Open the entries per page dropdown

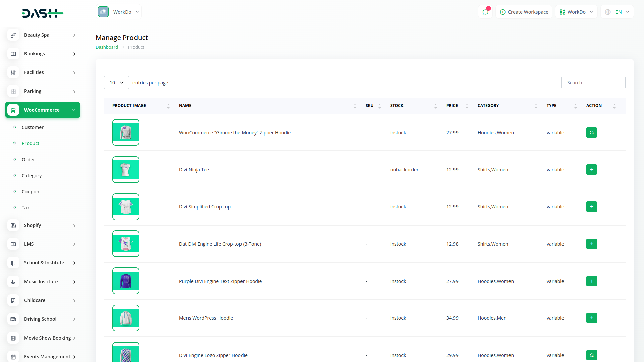click(x=116, y=82)
